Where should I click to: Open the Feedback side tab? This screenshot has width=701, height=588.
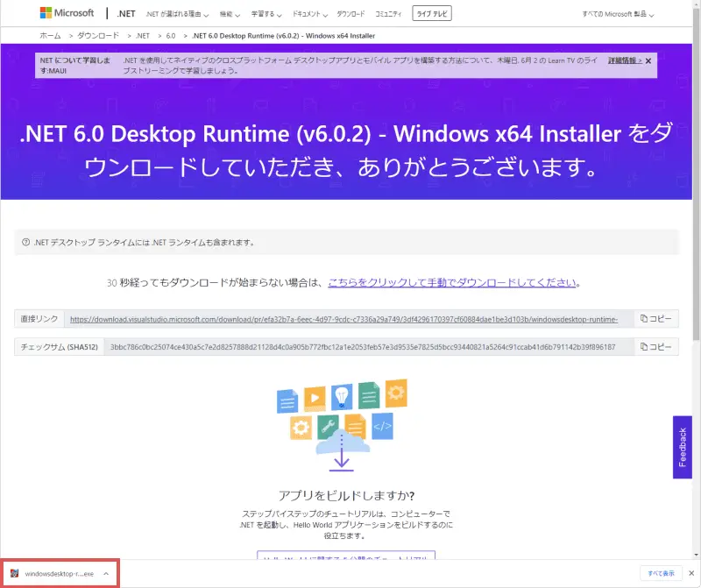(683, 447)
